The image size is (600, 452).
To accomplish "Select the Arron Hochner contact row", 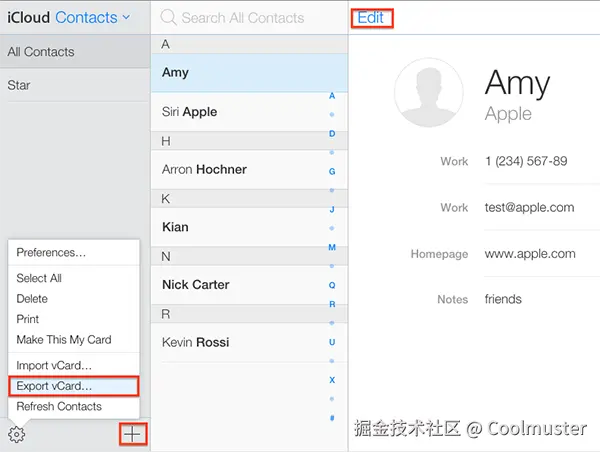I will tap(249, 169).
